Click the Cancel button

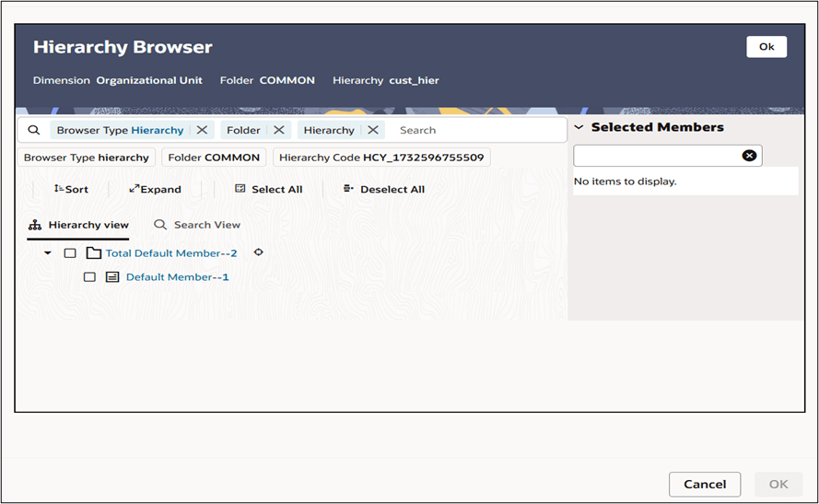pos(705,484)
